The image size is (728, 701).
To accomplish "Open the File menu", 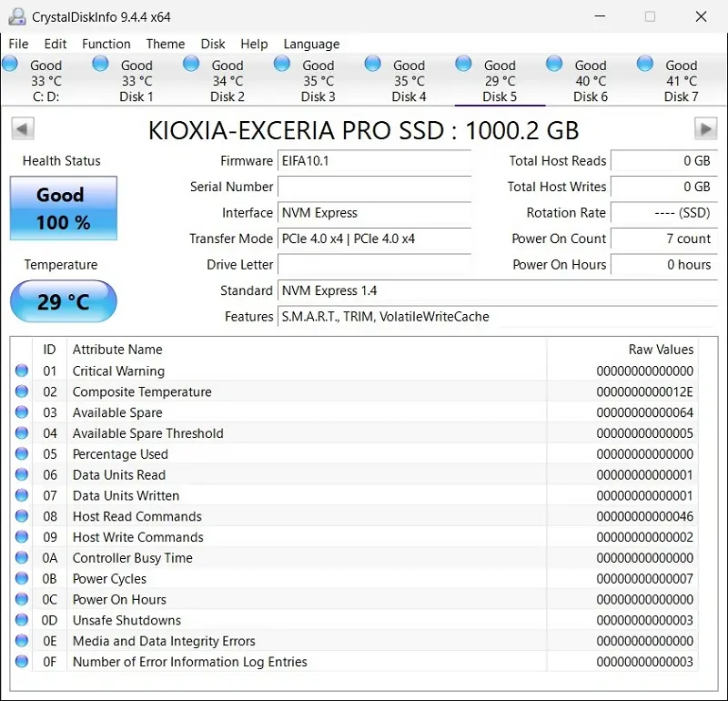I will click(18, 44).
